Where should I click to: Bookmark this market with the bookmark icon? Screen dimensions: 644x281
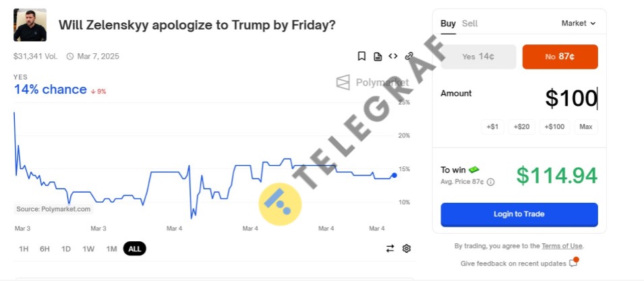point(361,57)
